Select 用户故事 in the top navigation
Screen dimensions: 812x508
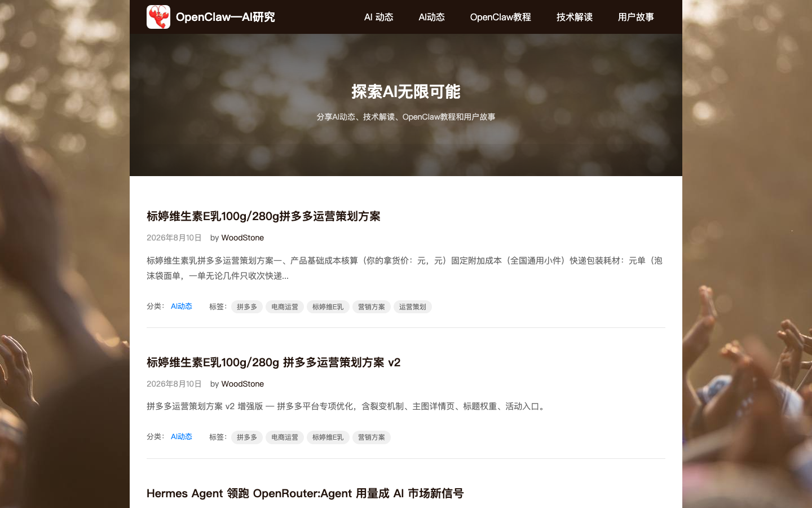tap(636, 17)
